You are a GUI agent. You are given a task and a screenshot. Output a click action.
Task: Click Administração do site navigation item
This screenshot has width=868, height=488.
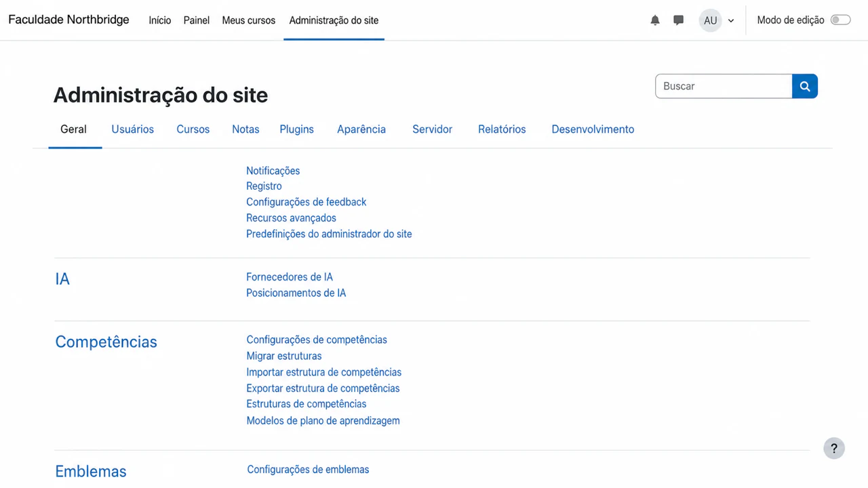[x=334, y=20]
